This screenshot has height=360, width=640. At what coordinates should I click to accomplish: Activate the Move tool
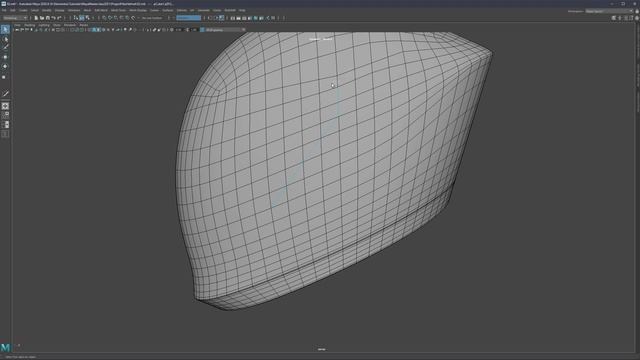tap(5, 57)
